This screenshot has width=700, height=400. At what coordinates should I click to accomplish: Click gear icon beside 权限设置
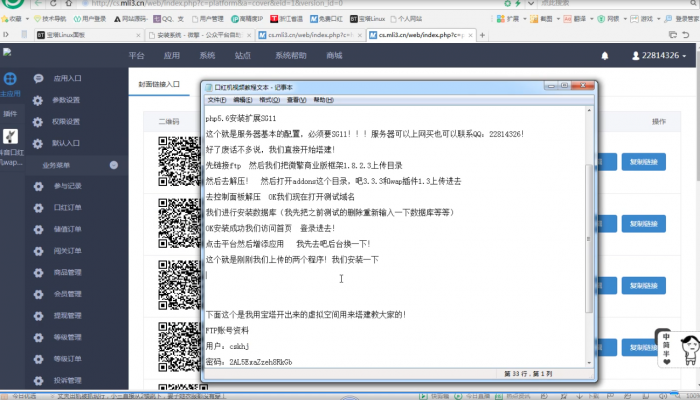click(38, 121)
